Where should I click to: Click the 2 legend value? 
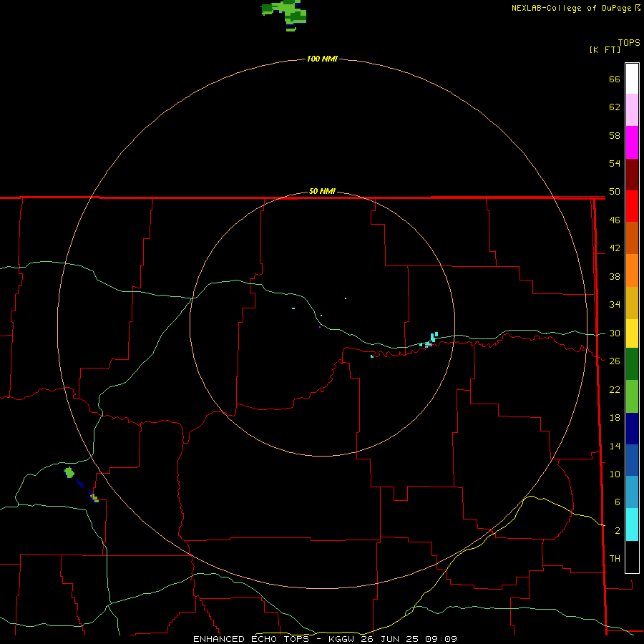tap(617, 530)
